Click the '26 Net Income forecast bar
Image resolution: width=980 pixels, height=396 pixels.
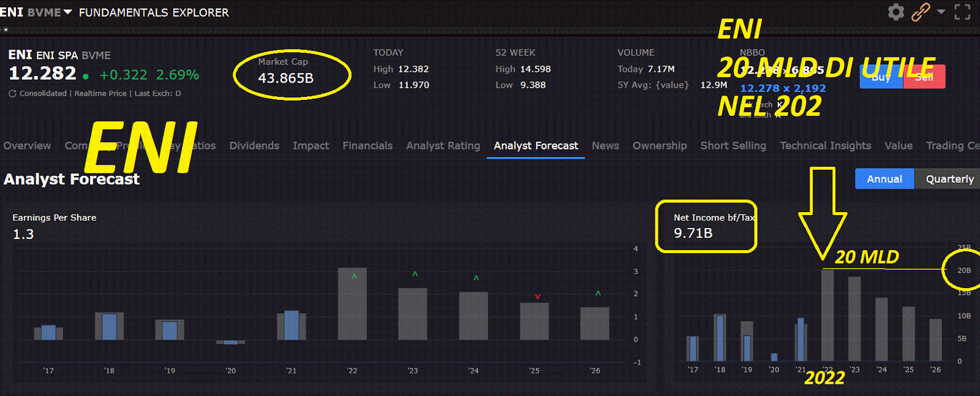pyautogui.click(x=935, y=340)
